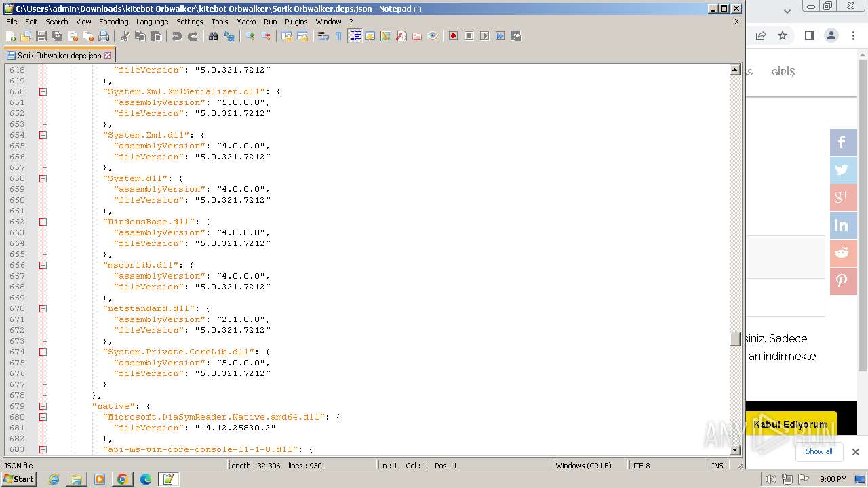The height and width of the screenshot is (488, 868).
Task: Open the Encoding menu
Action: 113,22
